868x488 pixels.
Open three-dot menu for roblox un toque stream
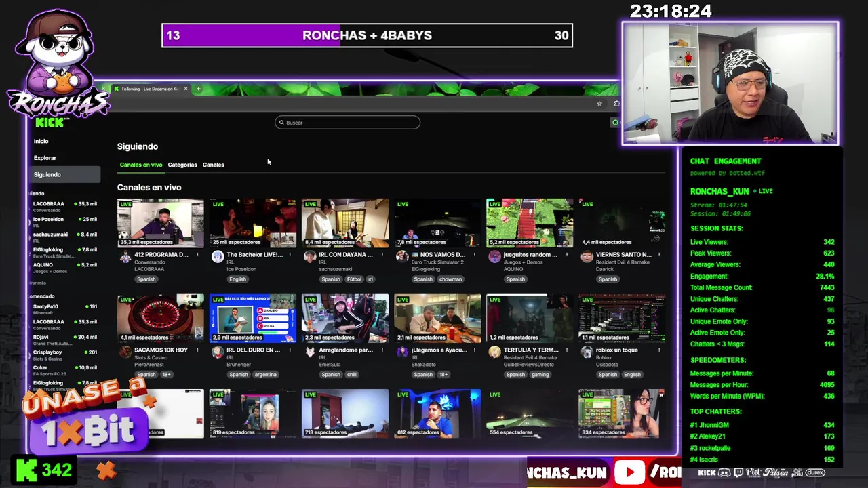[658, 350]
